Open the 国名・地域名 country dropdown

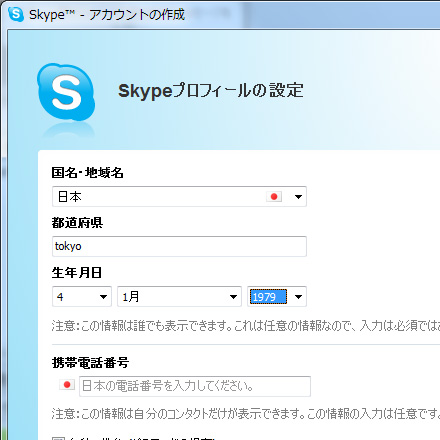click(x=179, y=197)
